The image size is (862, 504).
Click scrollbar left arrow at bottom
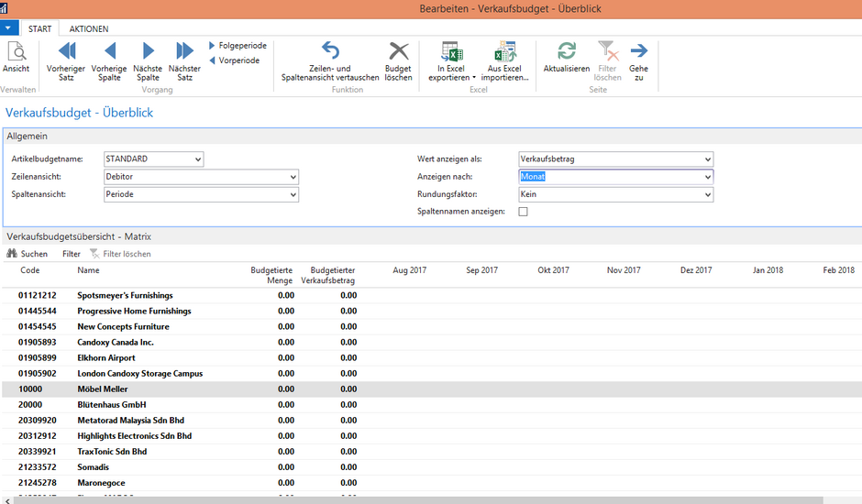pos(6,500)
